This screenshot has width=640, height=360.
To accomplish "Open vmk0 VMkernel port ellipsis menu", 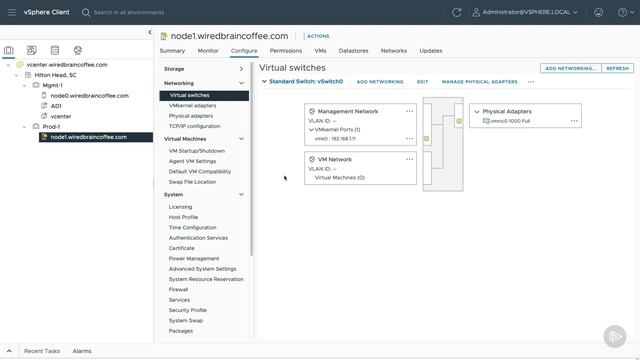I will (x=409, y=139).
